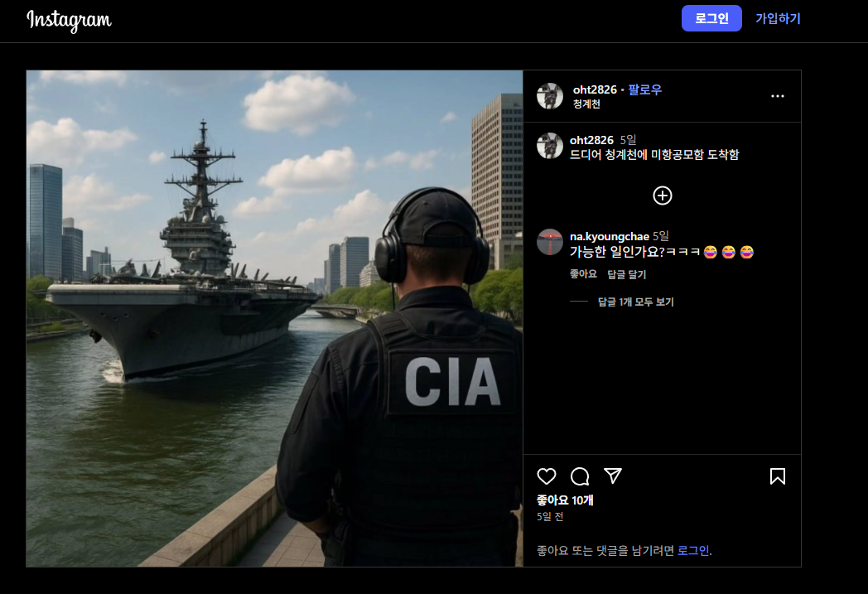Open the 청계천 location link

(586, 104)
